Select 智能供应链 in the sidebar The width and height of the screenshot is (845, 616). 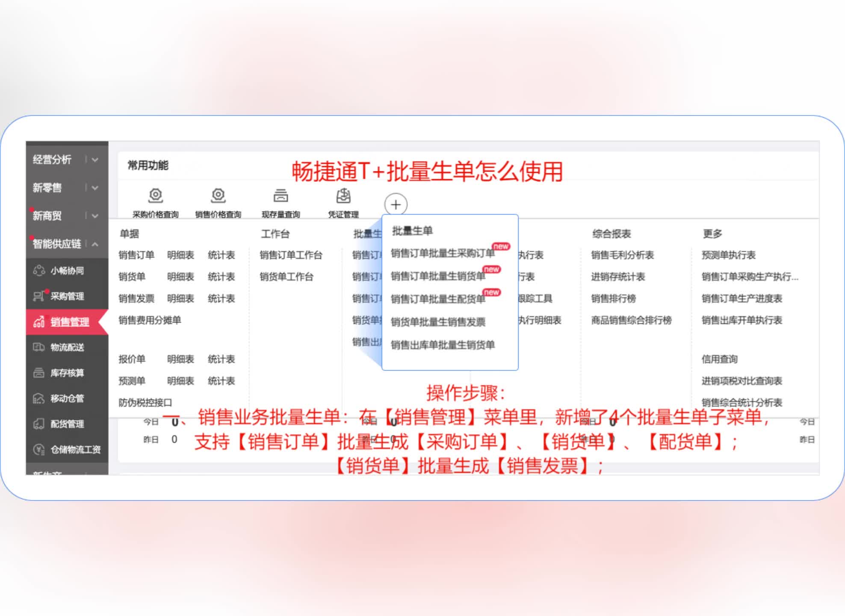click(x=56, y=244)
